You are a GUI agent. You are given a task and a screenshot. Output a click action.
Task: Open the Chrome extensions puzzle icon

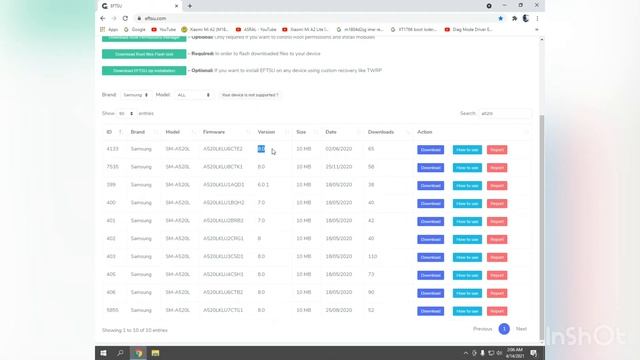[x=514, y=18]
